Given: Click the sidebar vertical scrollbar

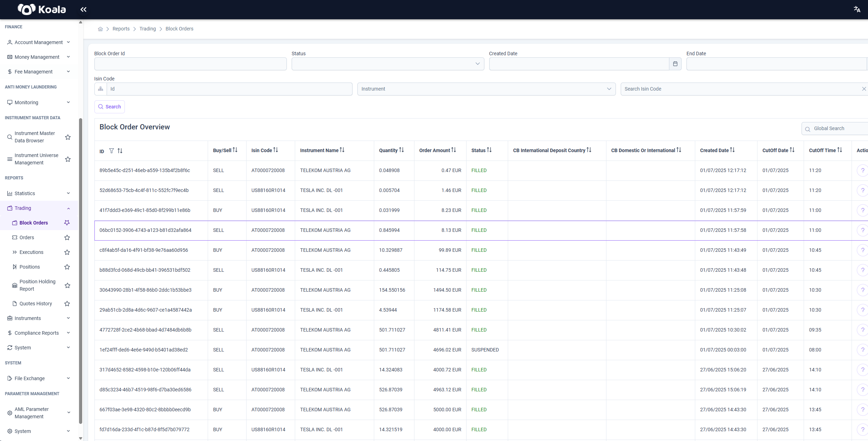Looking at the screenshot, I should pyautogui.click(x=81, y=271).
